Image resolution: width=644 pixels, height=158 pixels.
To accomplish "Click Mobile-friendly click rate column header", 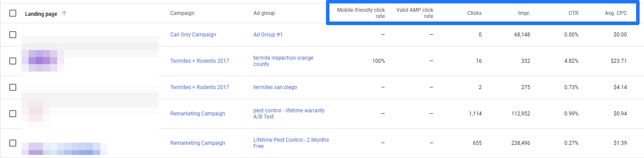I will [361, 13].
